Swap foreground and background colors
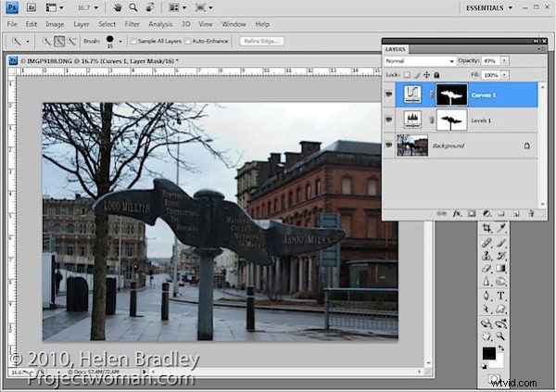 point(501,348)
